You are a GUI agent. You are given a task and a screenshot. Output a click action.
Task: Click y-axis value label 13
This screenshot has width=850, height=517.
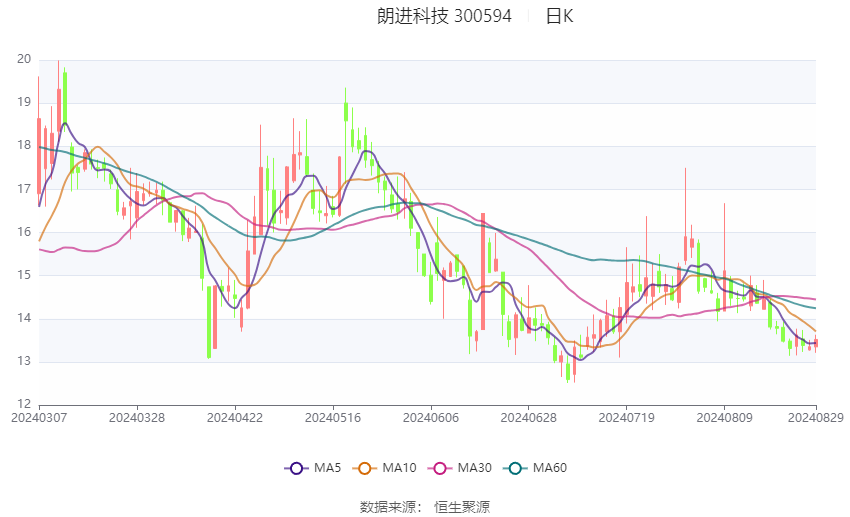point(24,361)
